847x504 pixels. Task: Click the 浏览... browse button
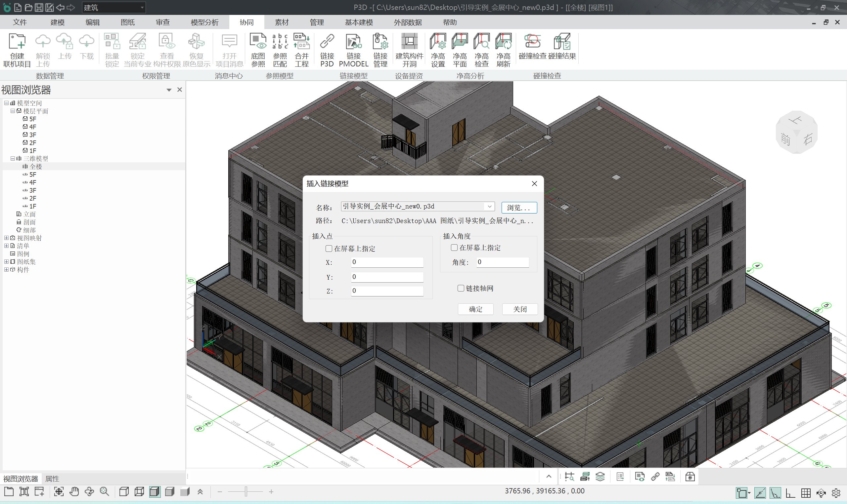tap(519, 208)
